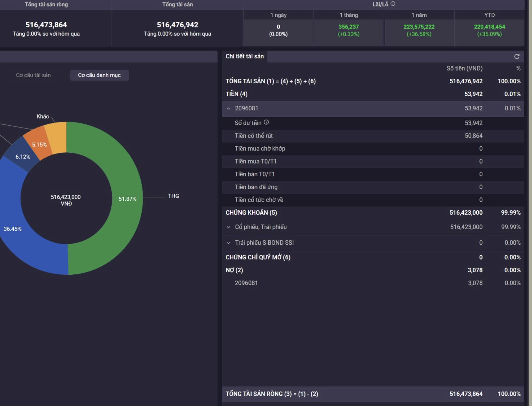This screenshot has height=406, width=532.
Task: Collapse the 2096081 cash account row
Action: click(x=229, y=108)
